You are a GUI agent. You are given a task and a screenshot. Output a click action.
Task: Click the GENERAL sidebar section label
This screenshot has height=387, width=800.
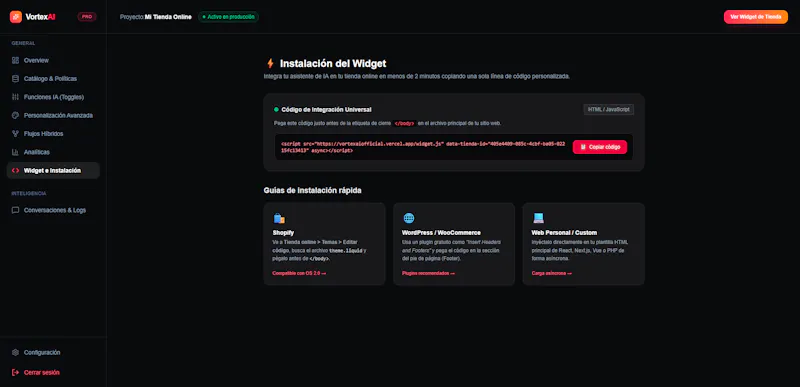pos(23,43)
